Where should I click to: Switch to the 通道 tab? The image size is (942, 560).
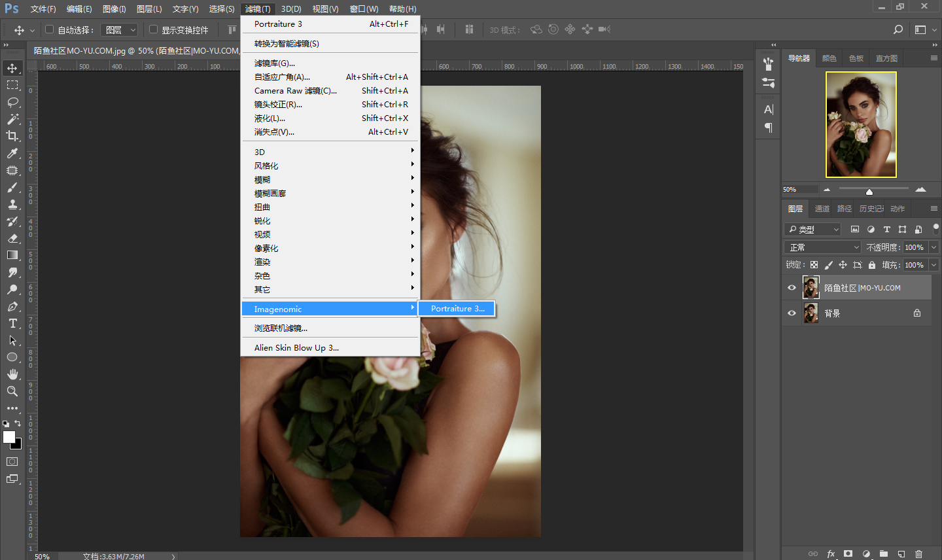[x=822, y=209]
